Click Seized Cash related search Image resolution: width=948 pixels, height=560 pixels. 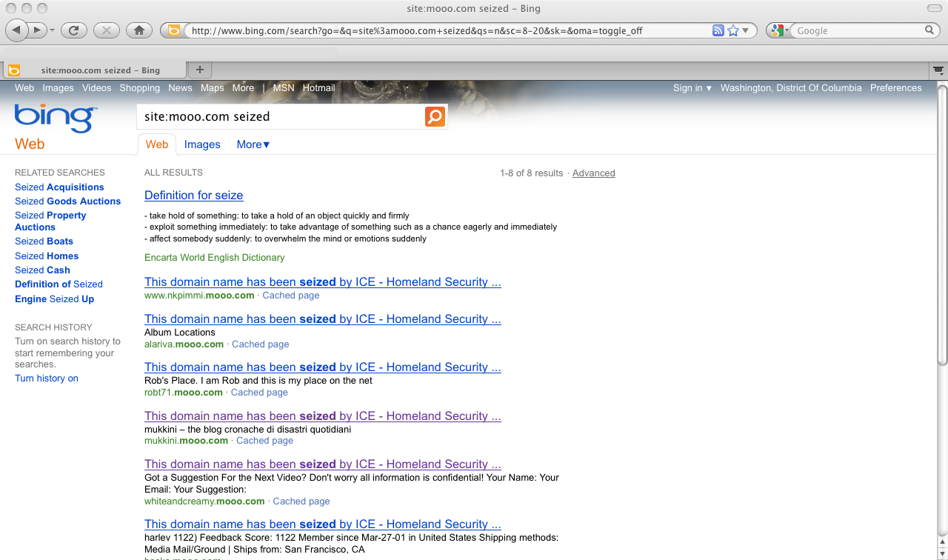[x=42, y=270]
